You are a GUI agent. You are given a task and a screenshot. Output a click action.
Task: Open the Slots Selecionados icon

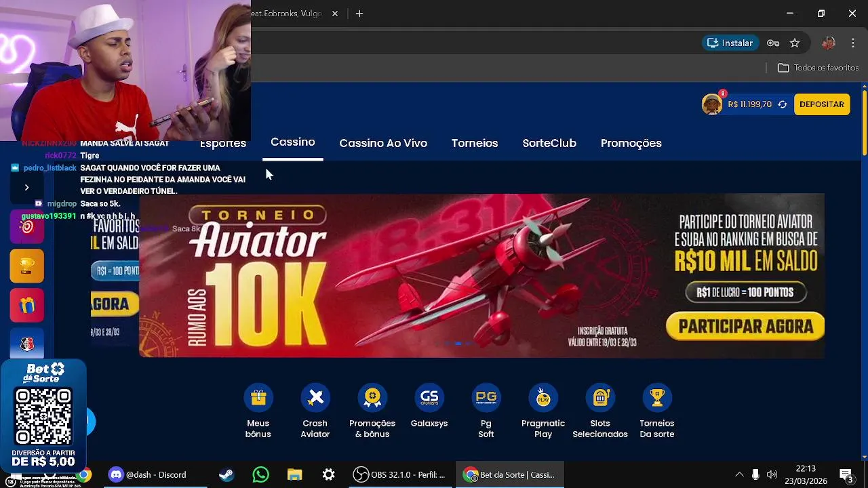pos(600,398)
